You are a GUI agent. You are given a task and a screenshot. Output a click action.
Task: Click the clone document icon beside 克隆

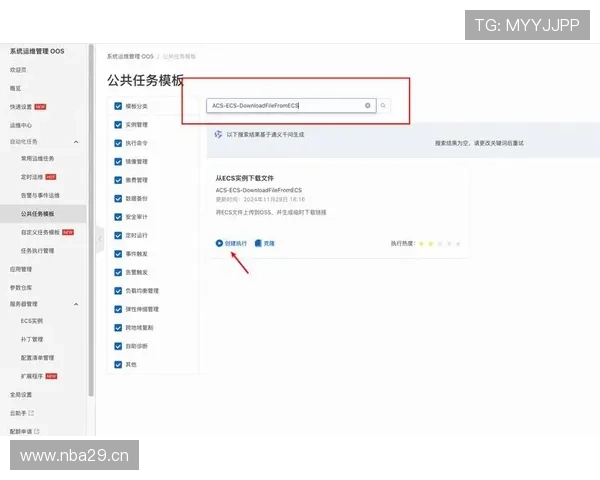[258, 243]
